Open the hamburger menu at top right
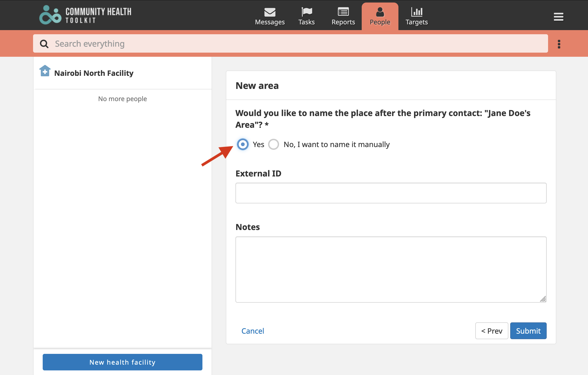 pyautogui.click(x=558, y=17)
